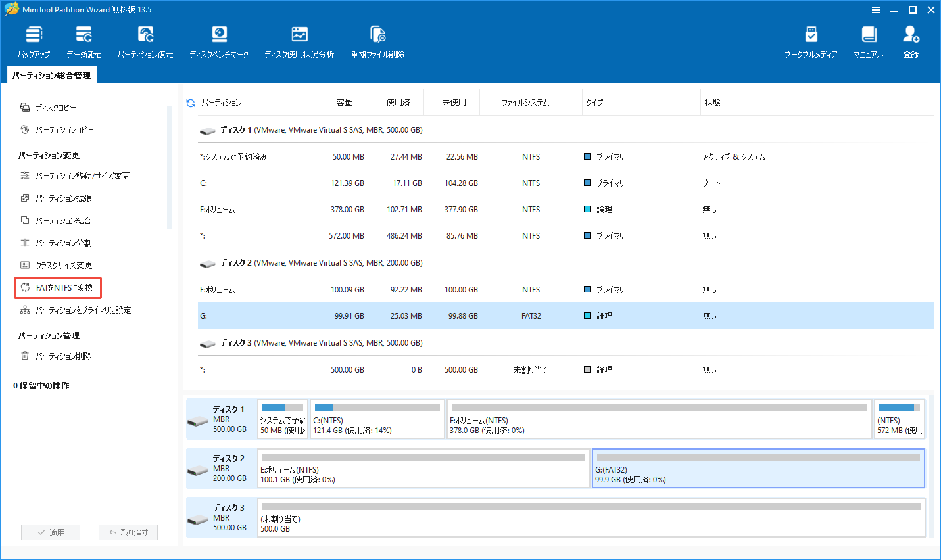Open the hamburger menu
This screenshot has width=941, height=560.
[x=876, y=10]
